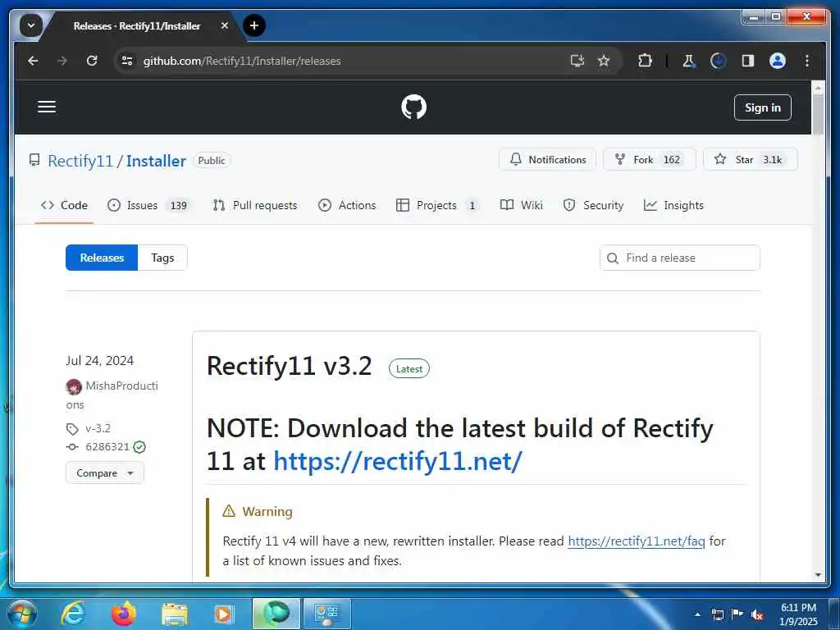The width and height of the screenshot is (840, 630).
Task: Open the Chrome three-dot menu
Action: coord(807,61)
